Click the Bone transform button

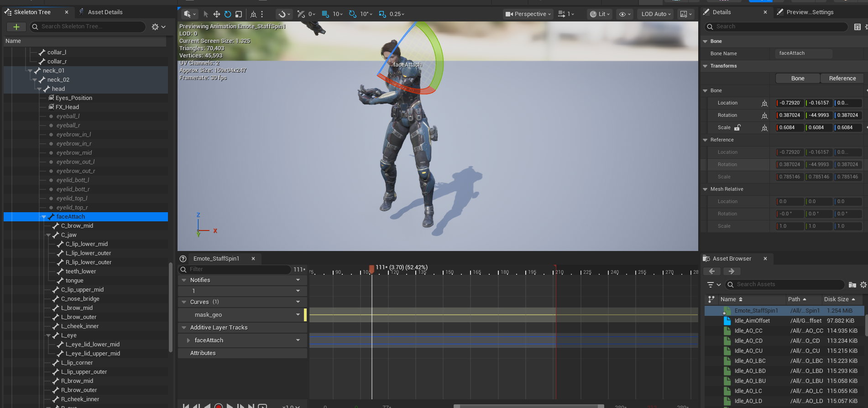pos(797,78)
